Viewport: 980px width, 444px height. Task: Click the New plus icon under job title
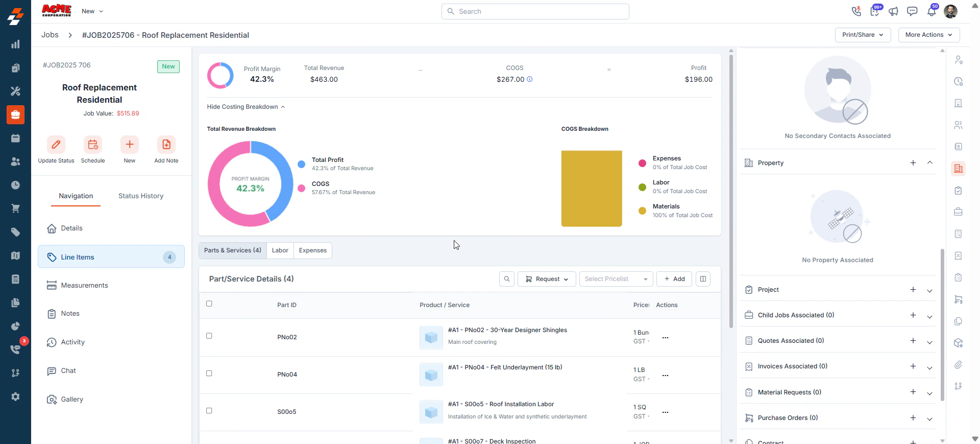pyautogui.click(x=130, y=145)
